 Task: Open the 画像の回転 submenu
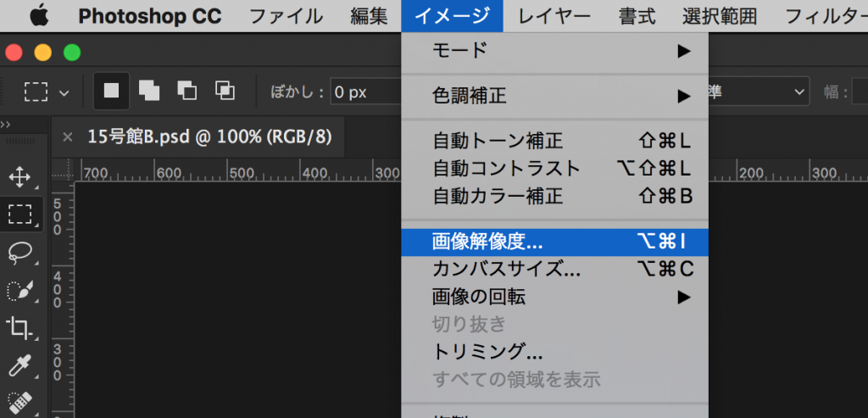pos(554,298)
